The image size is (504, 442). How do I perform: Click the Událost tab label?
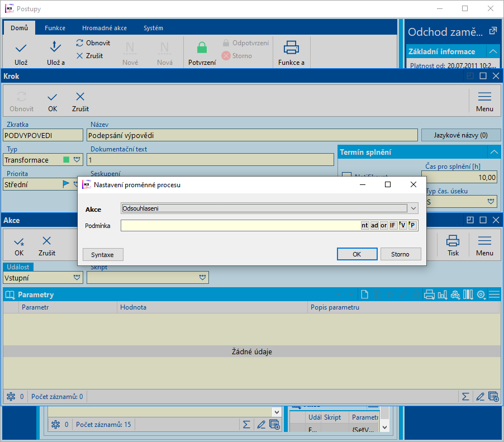click(18, 267)
